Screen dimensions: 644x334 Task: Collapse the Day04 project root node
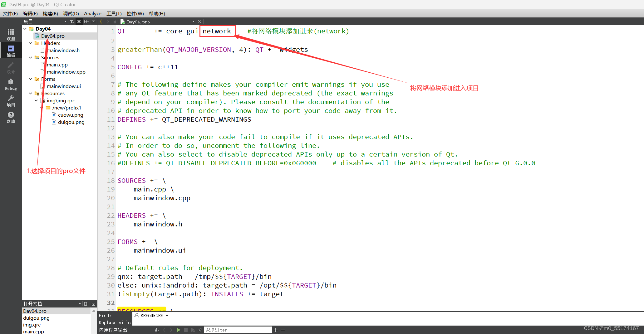click(x=25, y=29)
